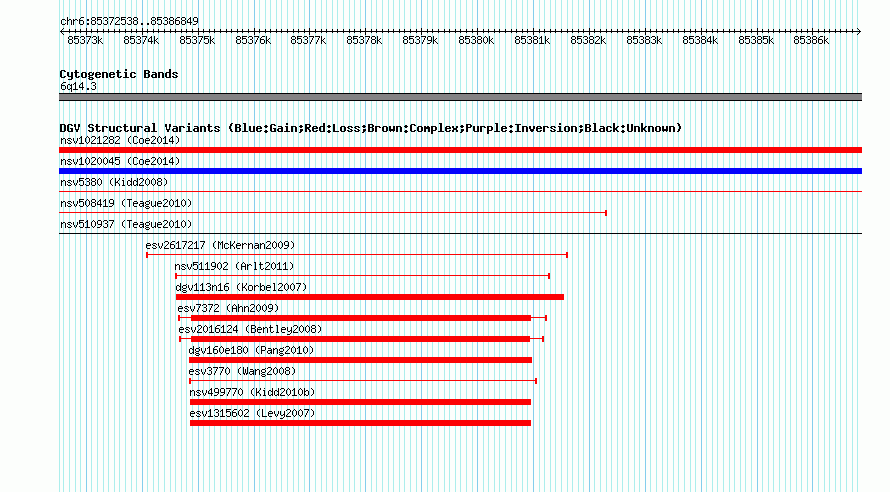Click the 85378k ruler position
The width and height of the screenshot is (890, 492).
coord(364,41)
